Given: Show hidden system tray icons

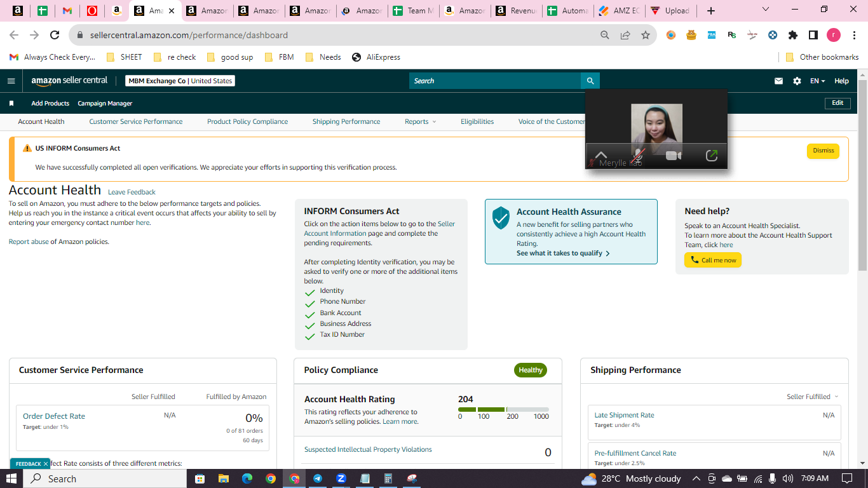Looking at the screenshot, I should tap(696, 478).
